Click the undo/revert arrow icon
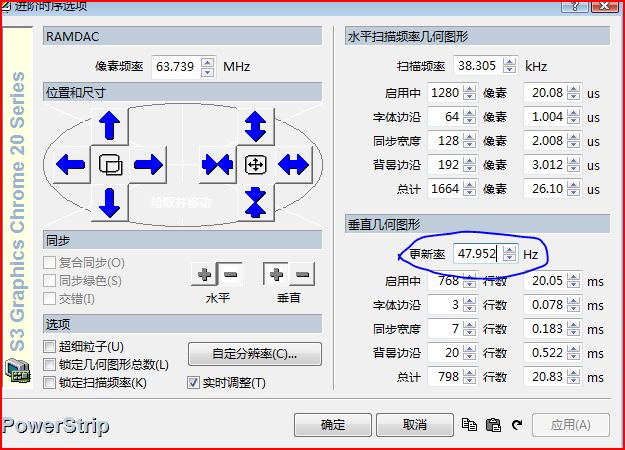The width and height of the screenshot is (625, 450). click(x=517, y=425)
